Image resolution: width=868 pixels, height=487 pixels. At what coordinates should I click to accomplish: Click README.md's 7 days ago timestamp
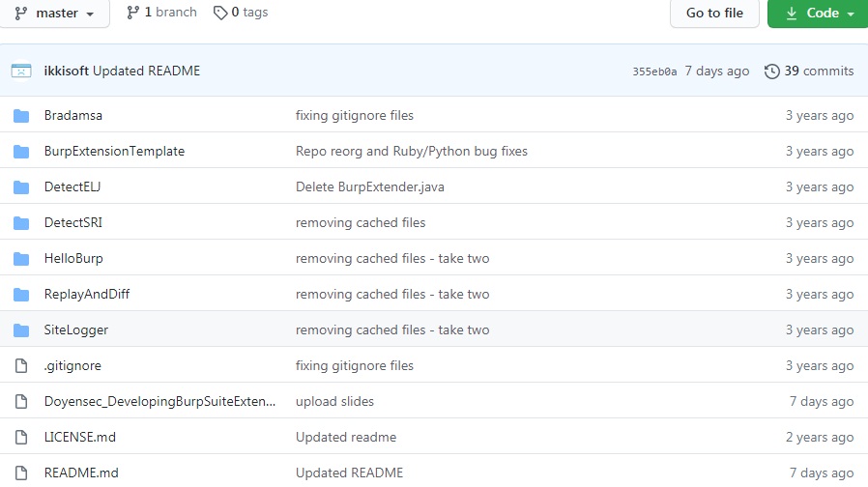pos(822,473)
